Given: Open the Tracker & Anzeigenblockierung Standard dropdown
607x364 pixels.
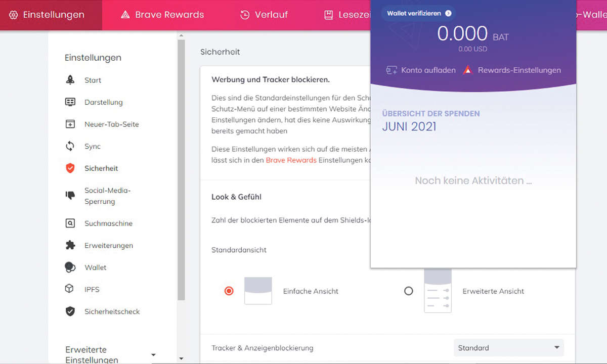Looking at the screenshot, I should [x=509, y=348].
